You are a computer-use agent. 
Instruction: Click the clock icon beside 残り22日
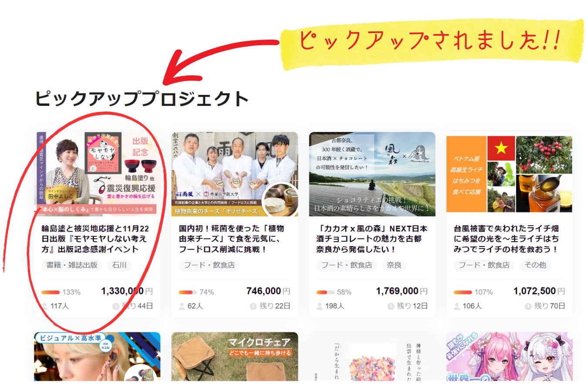(x=253, y=306)
